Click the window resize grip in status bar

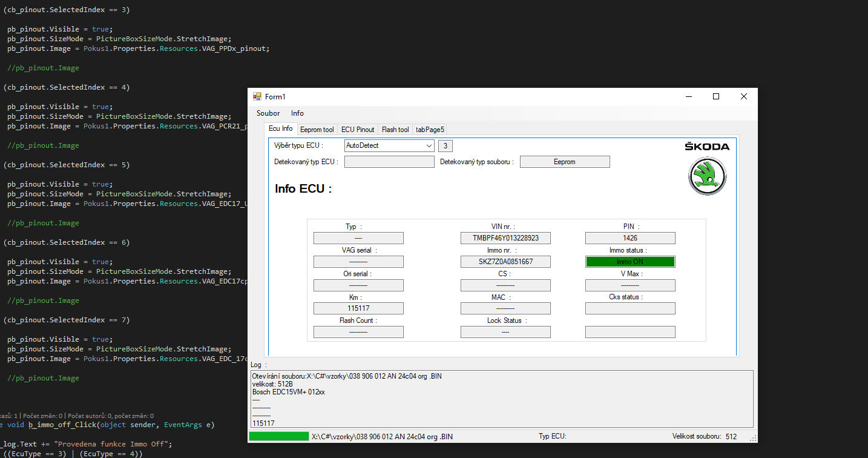click(752, 437)
